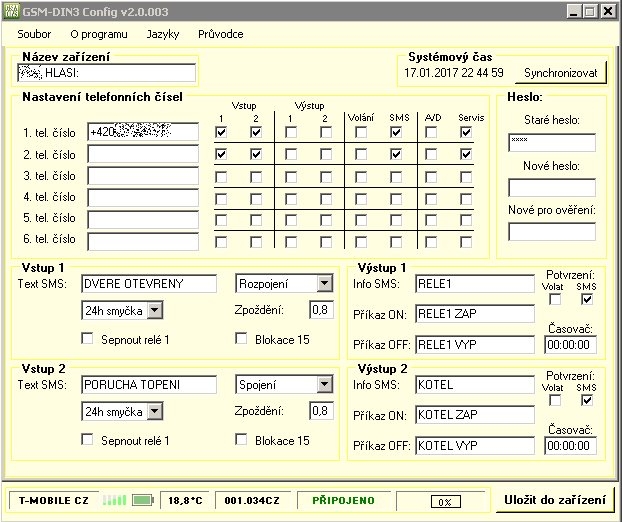Check Volat confirmation for Výstup 2
This screenshot has height=522, width=622.
click(x=554, y=400)
